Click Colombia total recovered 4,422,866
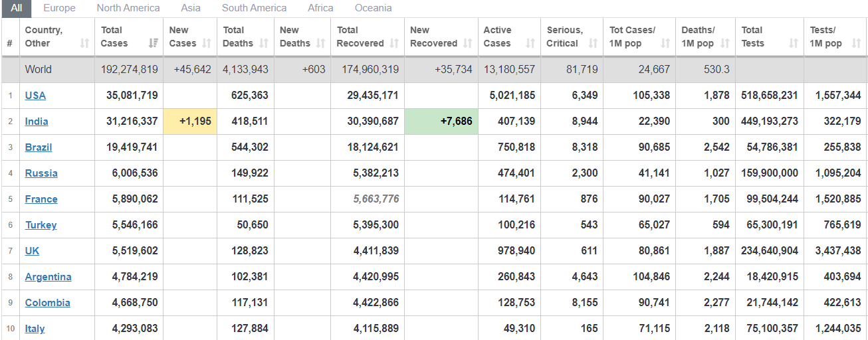 click(x=376, y=303)
